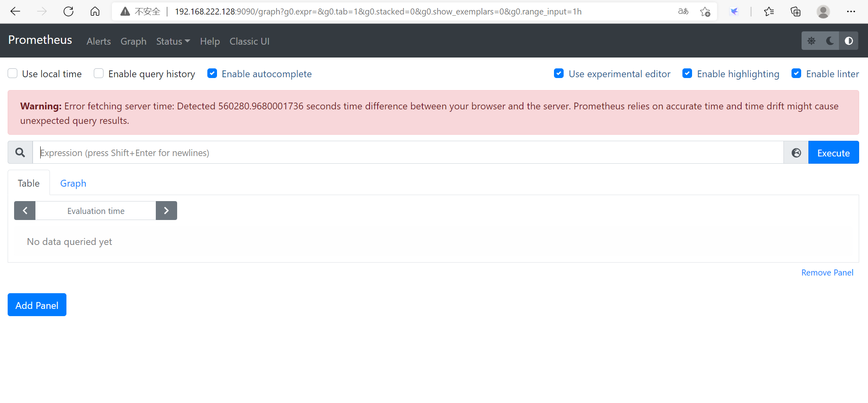Open the favorites list icon
This screenshot has height=403, width=868.
click(769, 11)
